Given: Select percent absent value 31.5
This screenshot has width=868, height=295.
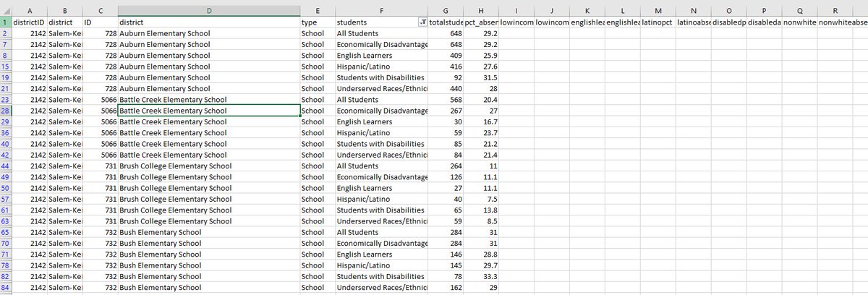Looking at the screenshot, I should [481, 78].
